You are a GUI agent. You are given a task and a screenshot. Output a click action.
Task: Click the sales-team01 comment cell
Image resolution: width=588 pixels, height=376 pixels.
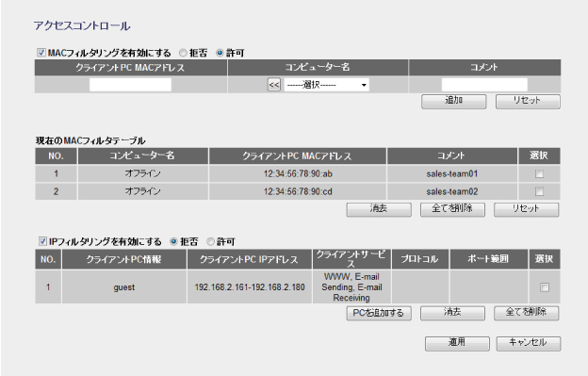[452, 174]
